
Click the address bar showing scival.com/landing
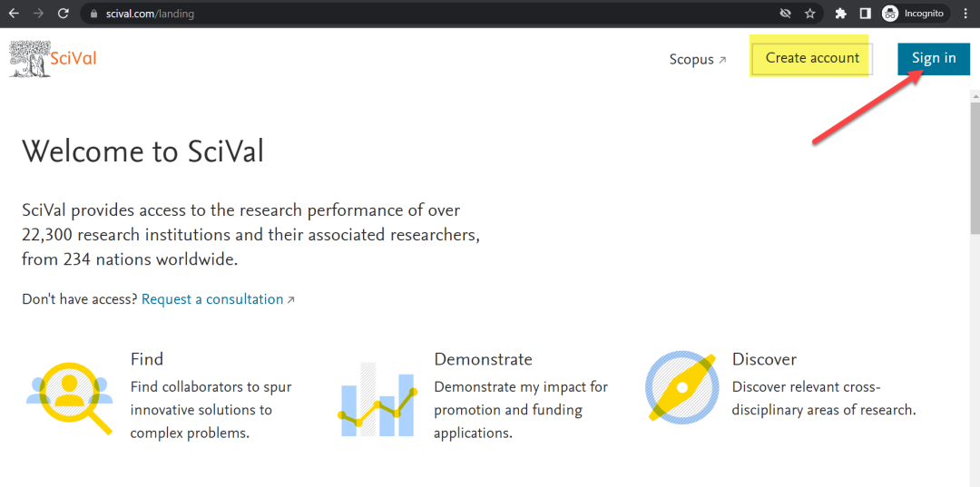coord(431,13)
